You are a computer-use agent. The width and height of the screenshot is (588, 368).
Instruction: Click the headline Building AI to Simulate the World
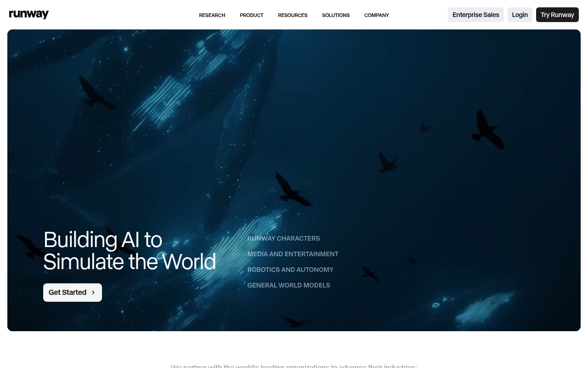point(130,251)
